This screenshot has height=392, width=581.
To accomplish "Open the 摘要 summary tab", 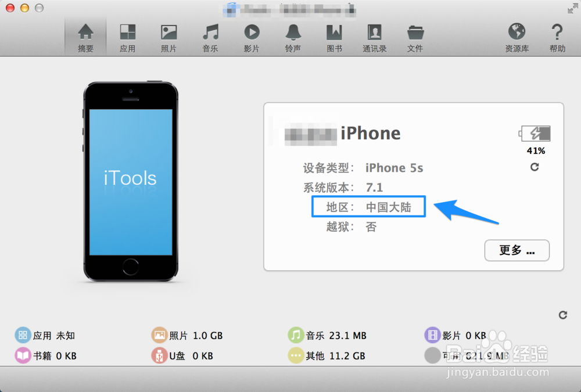I will tap(85, 37).
